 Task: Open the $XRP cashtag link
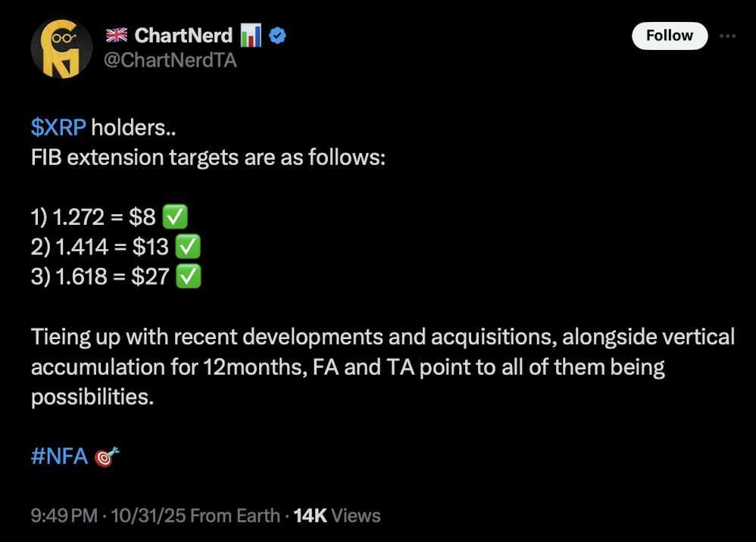[58, 128]
